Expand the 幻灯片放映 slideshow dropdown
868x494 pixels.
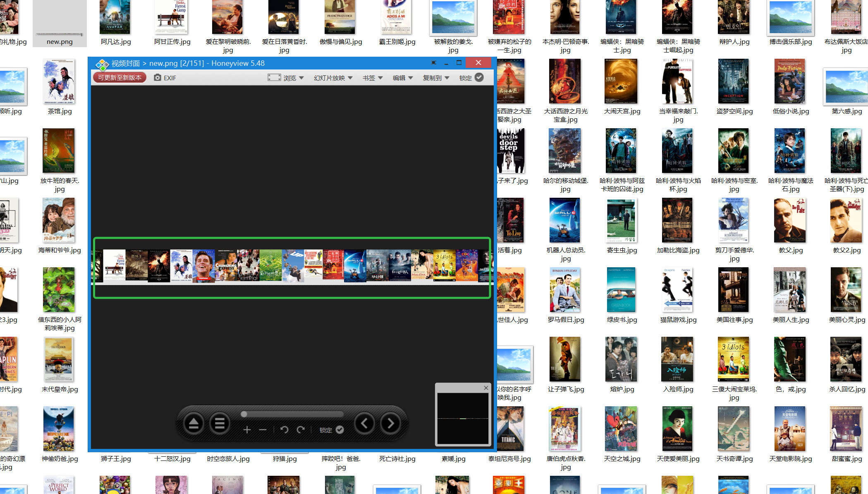point(333,78)
